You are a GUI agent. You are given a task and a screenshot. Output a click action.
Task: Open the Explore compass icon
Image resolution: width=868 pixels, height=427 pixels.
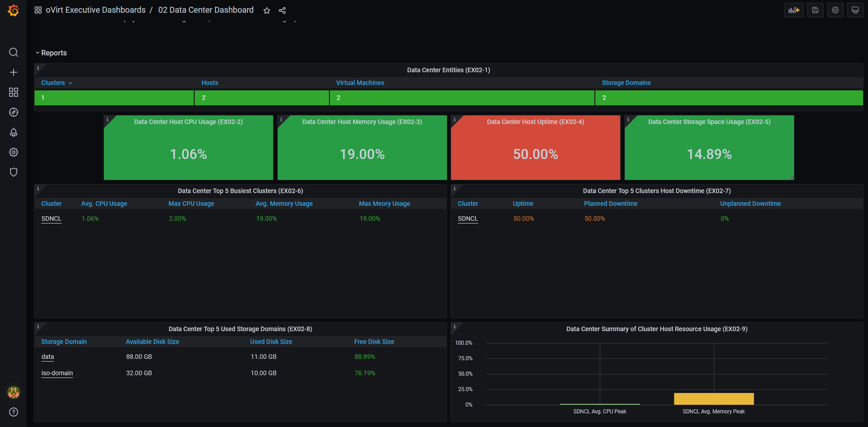[14, 112]
